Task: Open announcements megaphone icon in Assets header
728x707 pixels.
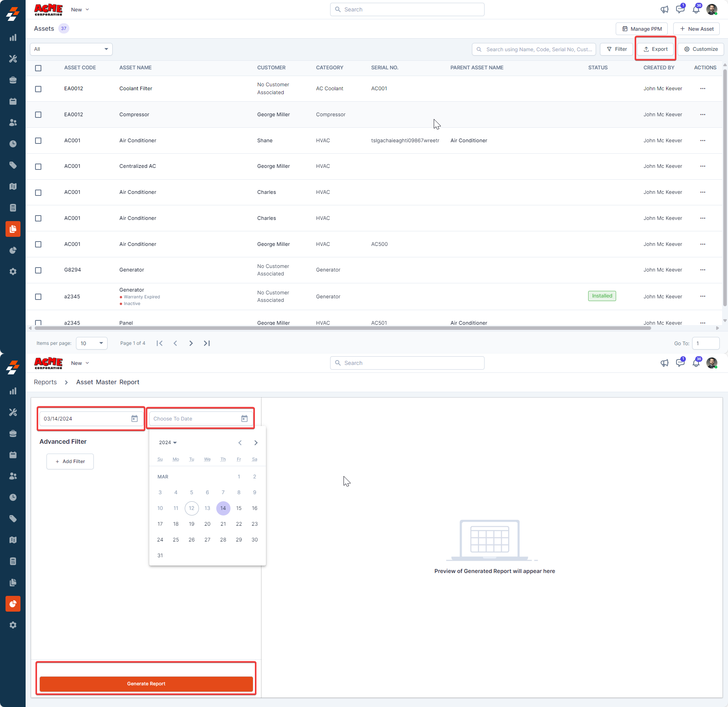Action: click(x=665, y=9)
